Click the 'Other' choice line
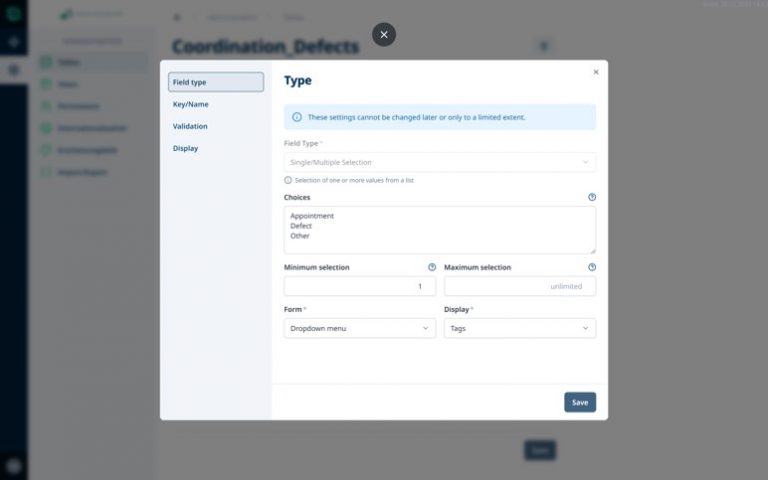 click(300, 236)
